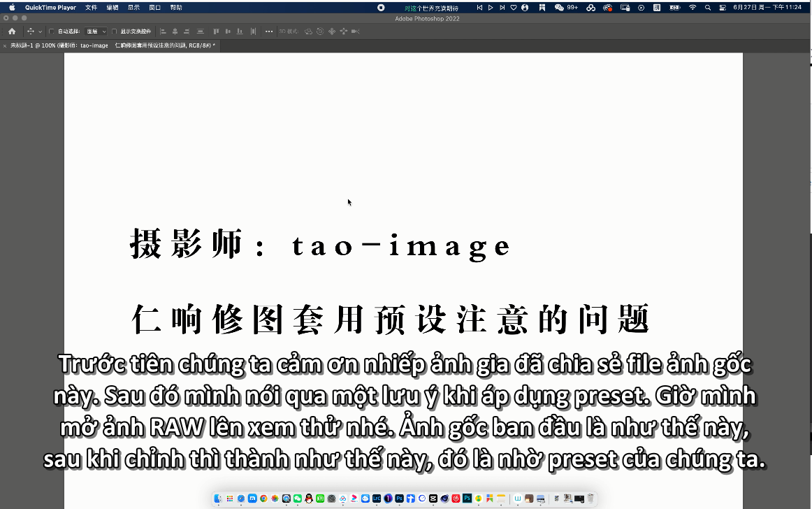This screenshot has width=812, height=509.
Task: Open the 文件 menu
Action: [91, 7]
